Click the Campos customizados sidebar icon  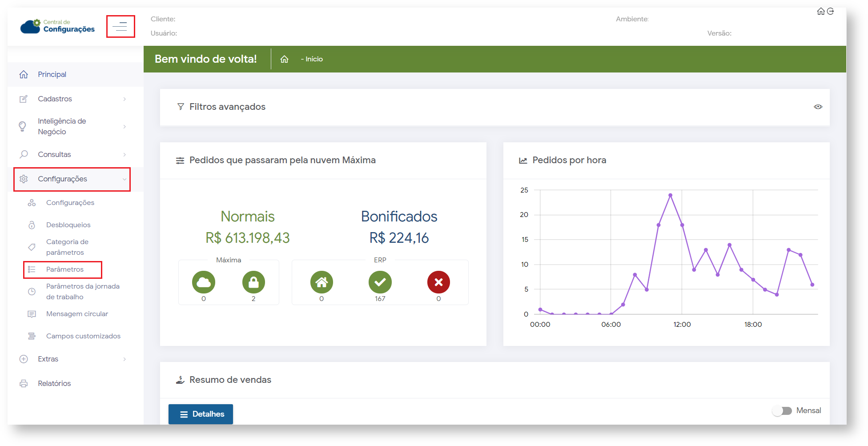point(32,336)
